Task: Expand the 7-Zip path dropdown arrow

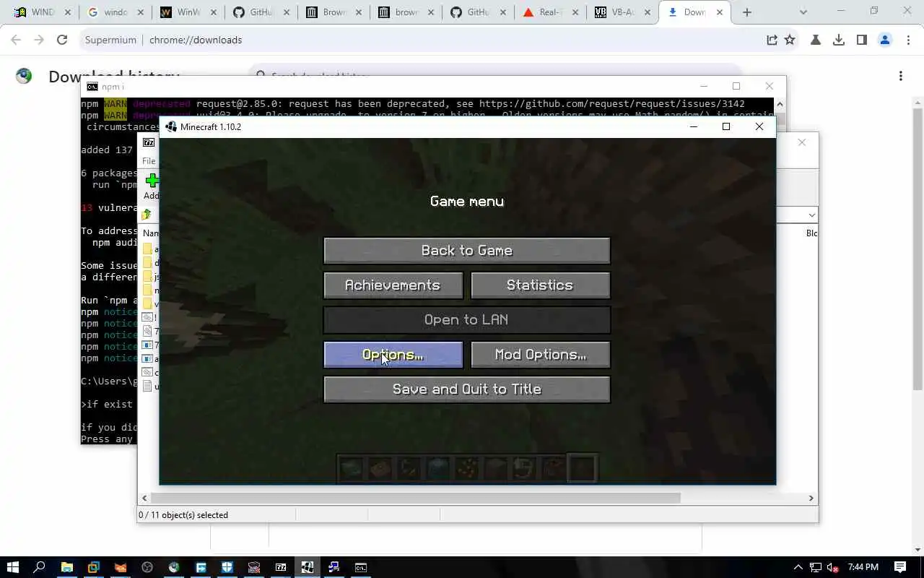Action: pyautogui.click(x=812, y=215)
